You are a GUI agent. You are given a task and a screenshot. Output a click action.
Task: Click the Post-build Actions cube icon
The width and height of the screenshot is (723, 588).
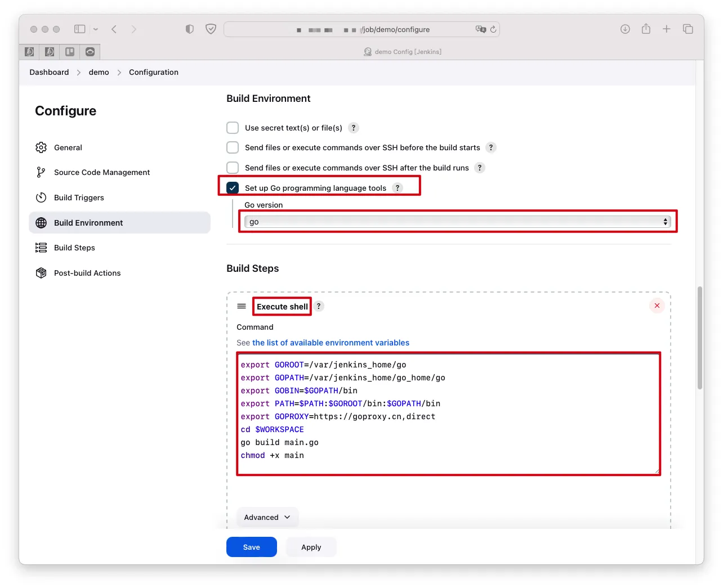point(41,273)
